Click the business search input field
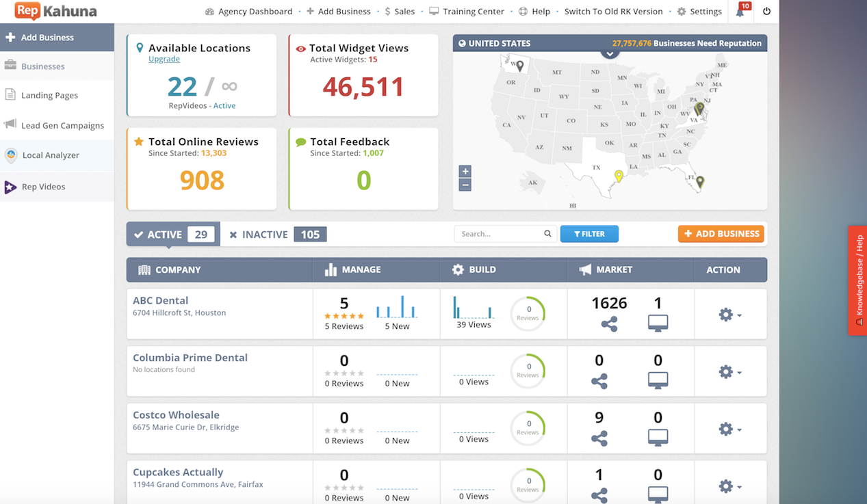Image resolution: width=867 pixels, height=504 pixels. tap(498, 234)
